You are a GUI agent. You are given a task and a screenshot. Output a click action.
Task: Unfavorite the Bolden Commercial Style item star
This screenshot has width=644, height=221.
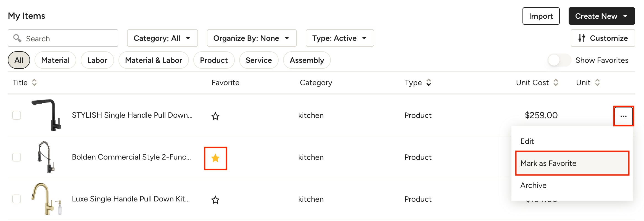pos(215,158)
